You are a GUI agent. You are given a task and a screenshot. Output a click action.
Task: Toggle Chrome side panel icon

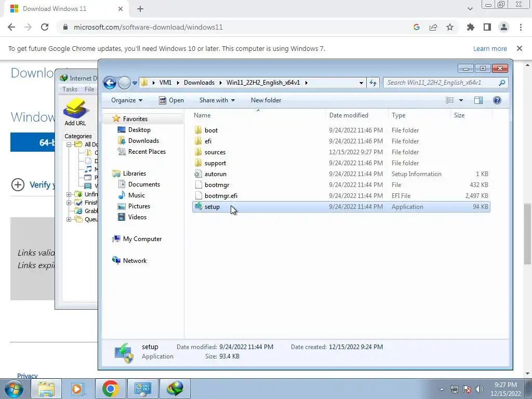pyautogui.click(x=487, y=27)
